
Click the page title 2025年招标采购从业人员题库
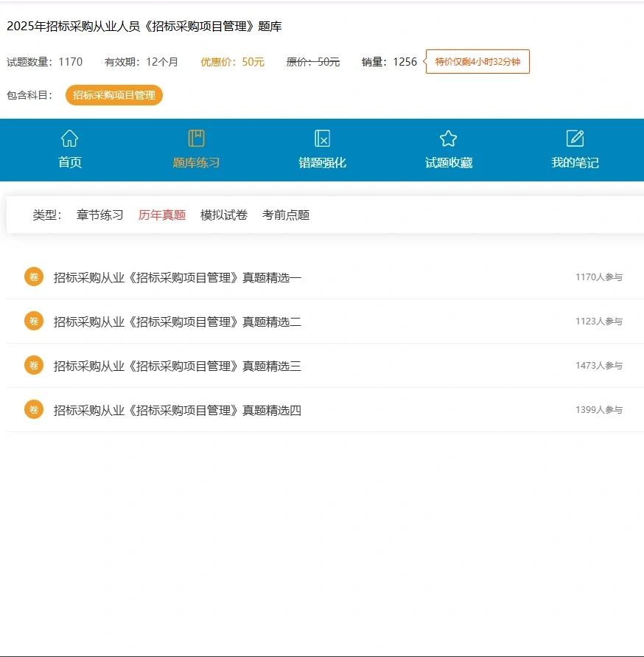pos(145,26)
